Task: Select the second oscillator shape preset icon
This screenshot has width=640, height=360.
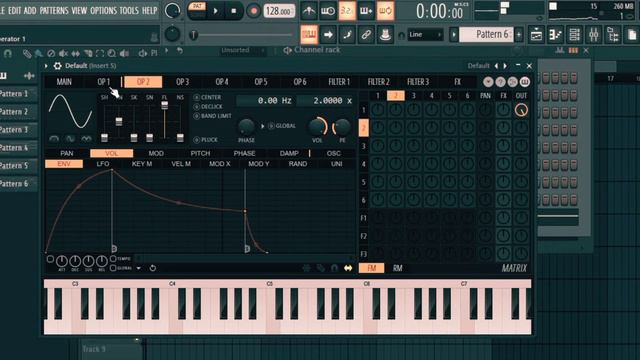Action: 70,139
